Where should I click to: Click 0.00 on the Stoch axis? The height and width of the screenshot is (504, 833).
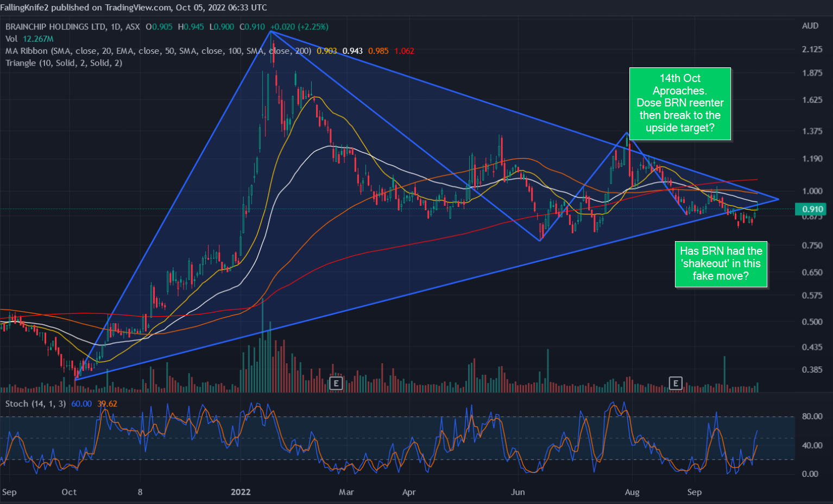[810, 474]
